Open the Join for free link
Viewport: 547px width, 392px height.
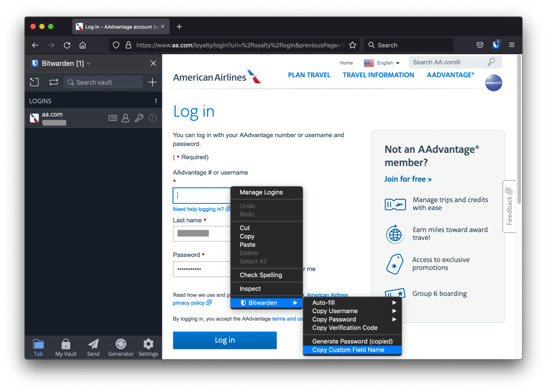[x=408, y=179]
